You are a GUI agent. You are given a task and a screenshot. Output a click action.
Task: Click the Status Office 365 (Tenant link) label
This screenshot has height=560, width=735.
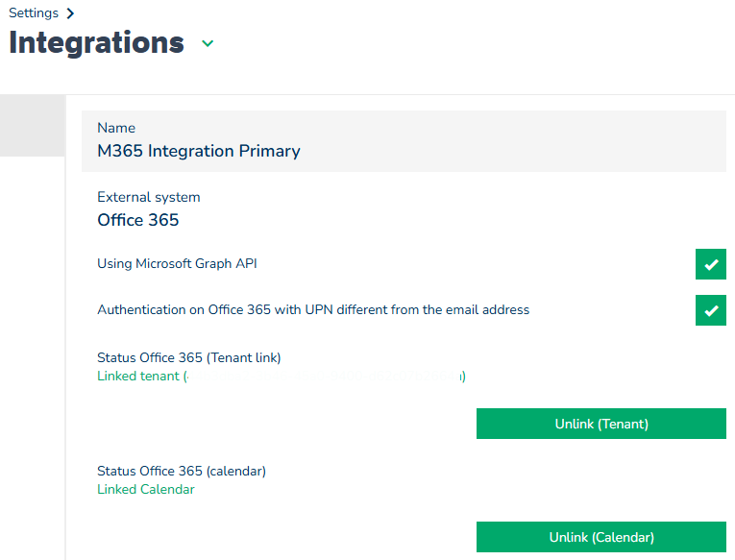click(x=188, y=358)
